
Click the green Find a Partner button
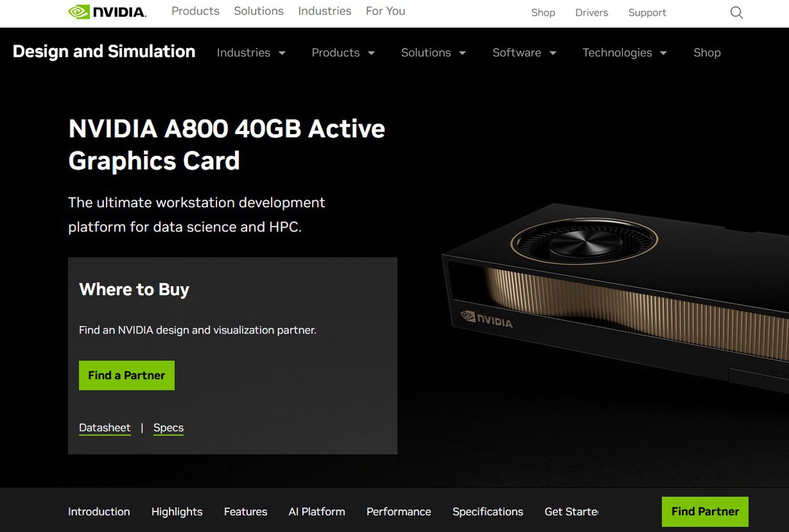127,375
